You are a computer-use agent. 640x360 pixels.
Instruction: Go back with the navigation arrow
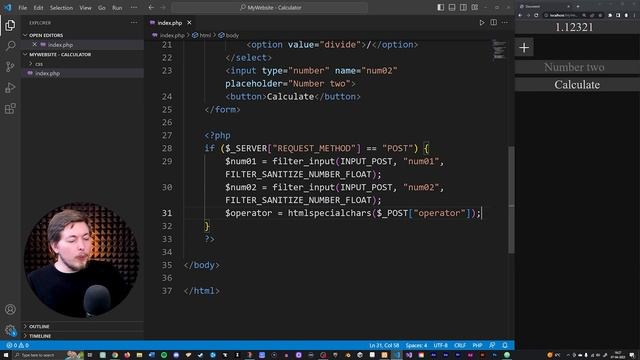click(x=151, y=7)
